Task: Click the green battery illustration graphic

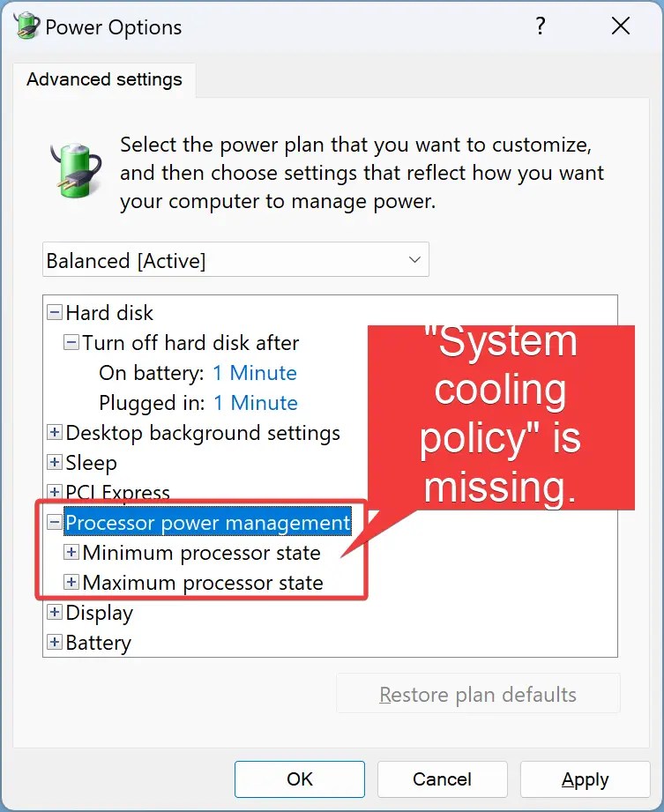Action: coord(75,168)
